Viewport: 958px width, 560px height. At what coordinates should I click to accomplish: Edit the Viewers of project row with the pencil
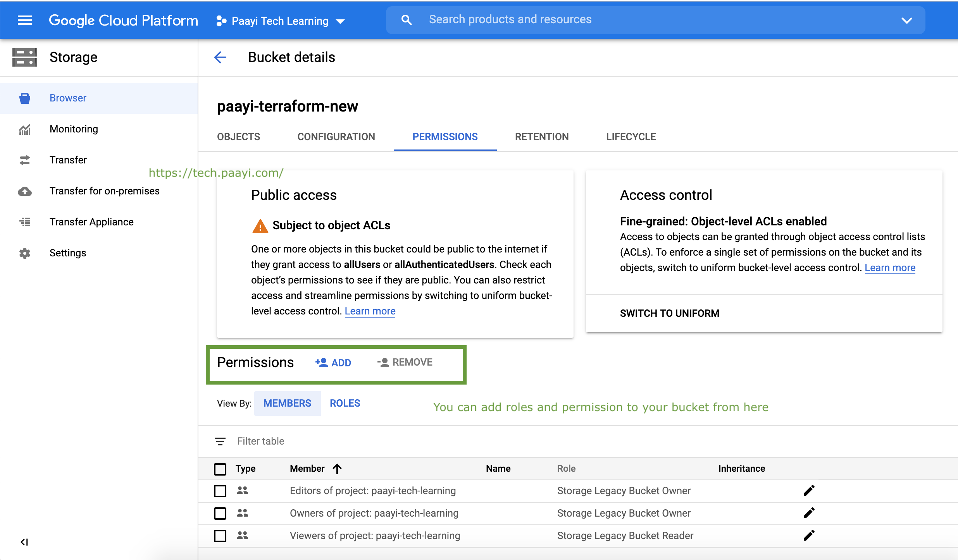809,535
